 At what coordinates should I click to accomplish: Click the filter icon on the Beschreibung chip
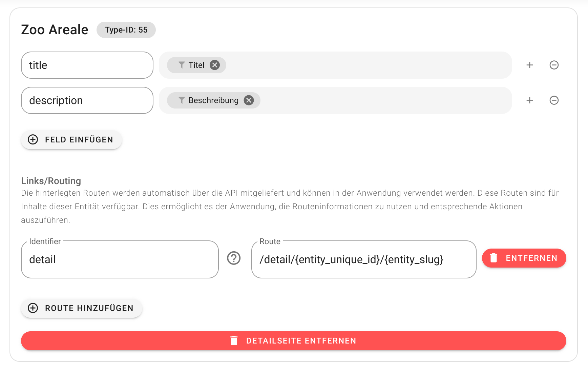(182, 100)
